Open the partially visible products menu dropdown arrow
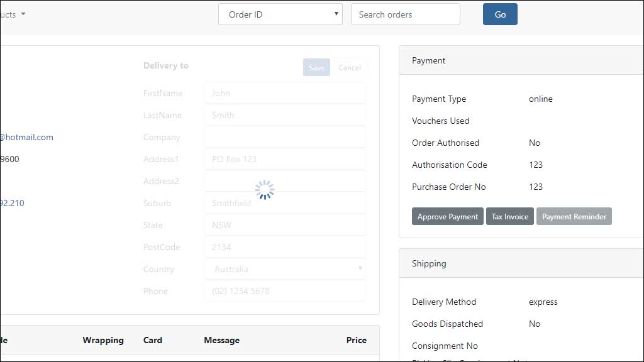 point(23,14)
